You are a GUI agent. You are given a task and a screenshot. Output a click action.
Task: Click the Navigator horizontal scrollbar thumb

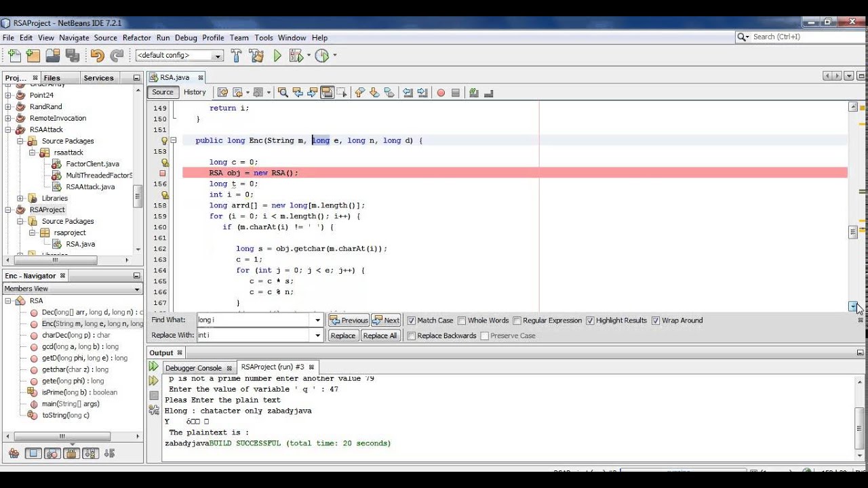point(62,436)
